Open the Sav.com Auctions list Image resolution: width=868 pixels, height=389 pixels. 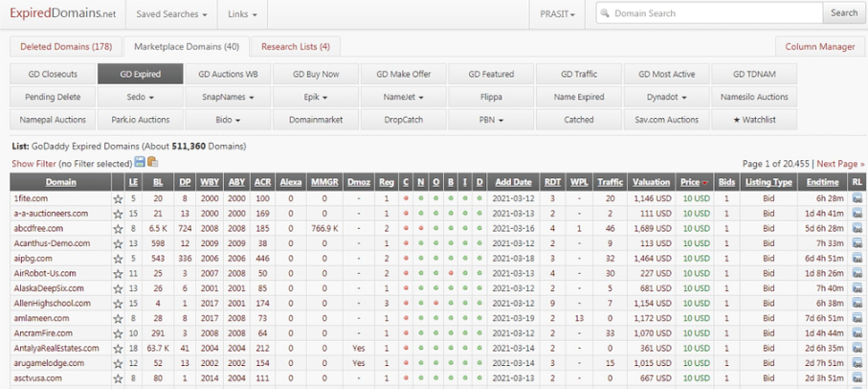pos(666,120)
